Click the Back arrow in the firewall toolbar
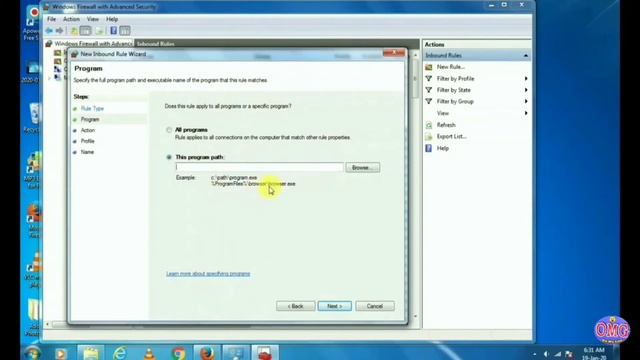This screenshot has width=640, height=360. (49, 31)
